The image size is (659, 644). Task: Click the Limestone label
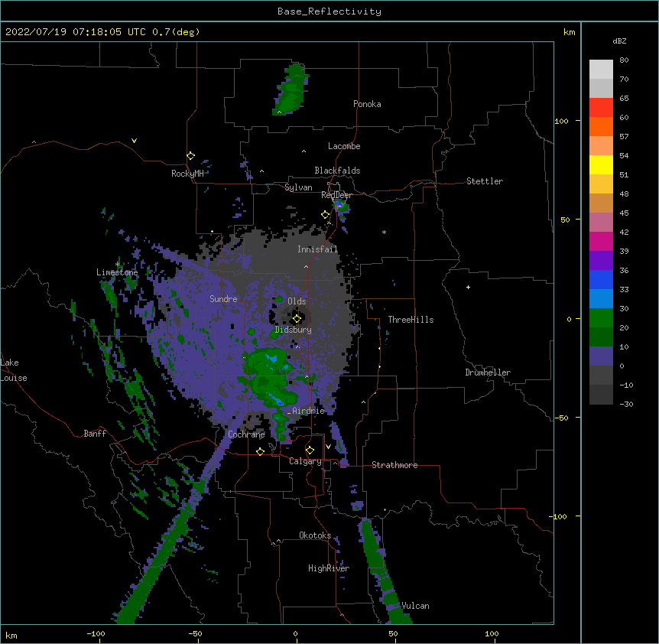click(117, 272)
